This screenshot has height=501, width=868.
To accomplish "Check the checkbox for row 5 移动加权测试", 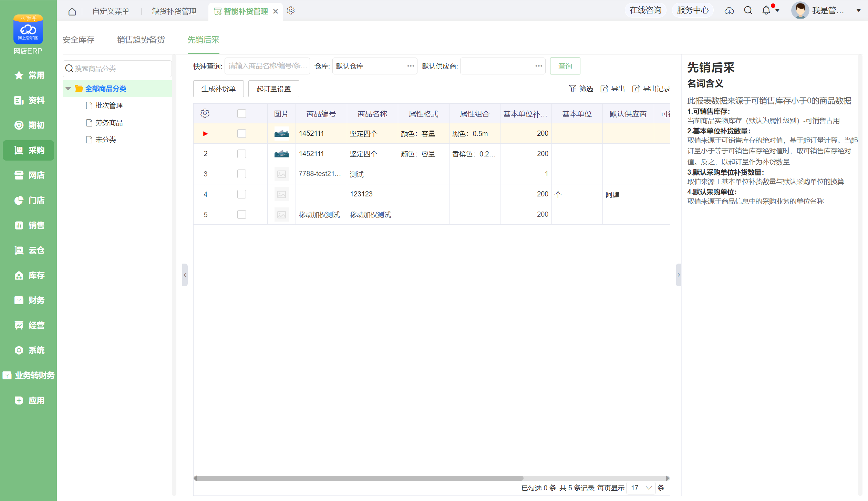I will [241, 215].
